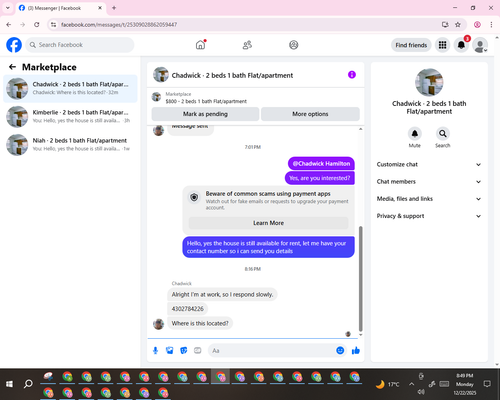This screenshot has width=500, height=400.
Task: Reload the browser page
Action: click(x=37, y=25)
